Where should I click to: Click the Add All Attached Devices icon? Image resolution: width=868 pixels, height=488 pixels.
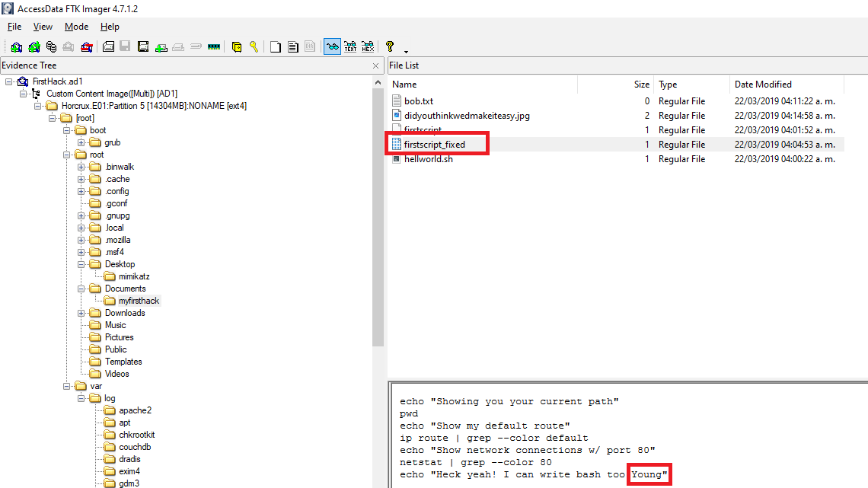pos(34,46)
